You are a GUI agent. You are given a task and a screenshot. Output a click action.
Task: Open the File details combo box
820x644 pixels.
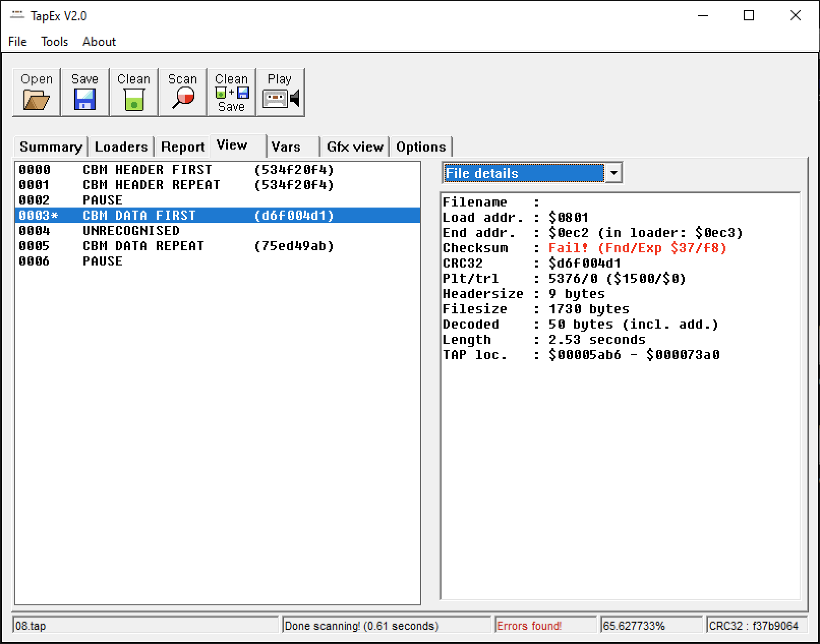coord(524,173)
